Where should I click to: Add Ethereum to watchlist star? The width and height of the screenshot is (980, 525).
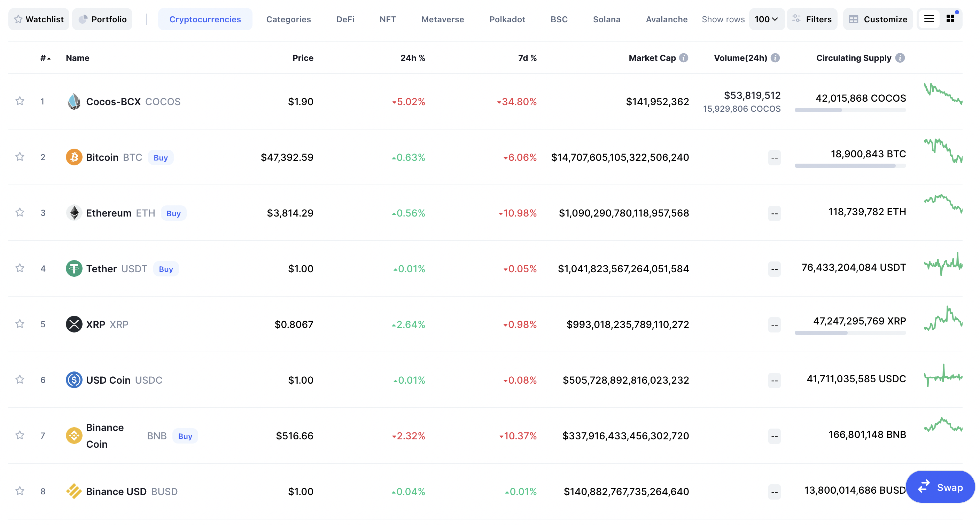[x=20, y=212]
